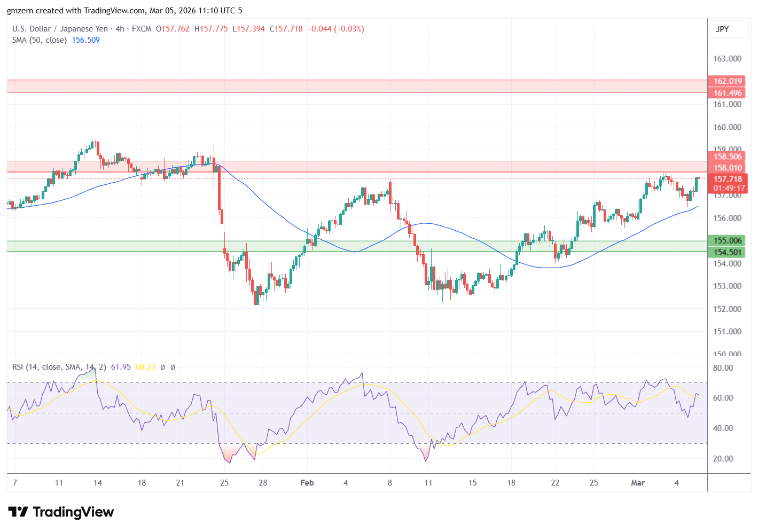Click the 28 date label on the time axis

(x=263, y=482)
